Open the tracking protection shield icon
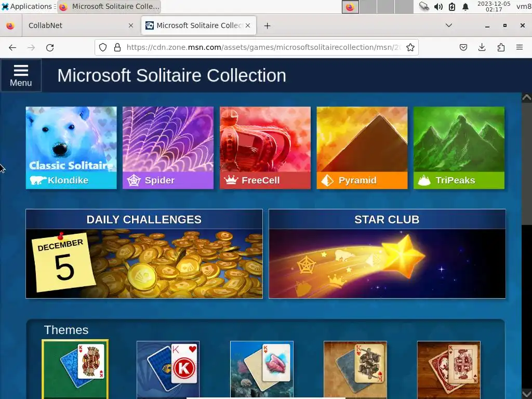532x399 pixels. click(103, 47)
